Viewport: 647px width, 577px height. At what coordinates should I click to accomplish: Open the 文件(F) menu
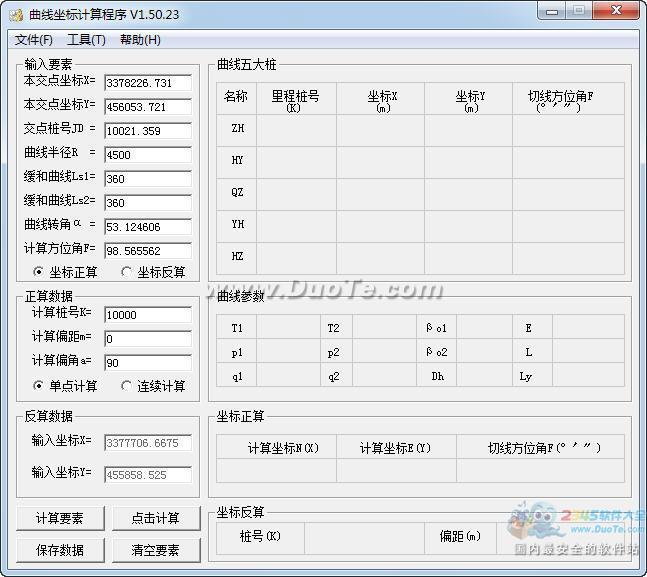pos(34,40)
